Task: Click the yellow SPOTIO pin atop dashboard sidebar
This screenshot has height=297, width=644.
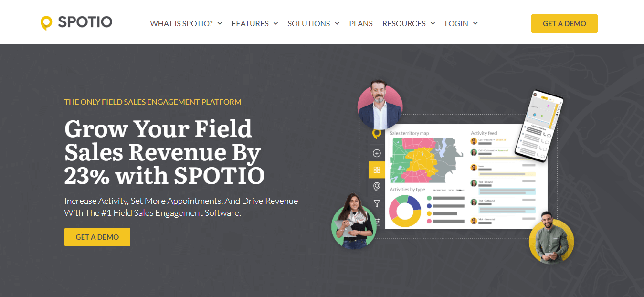Action: click(x=377, y=134)
